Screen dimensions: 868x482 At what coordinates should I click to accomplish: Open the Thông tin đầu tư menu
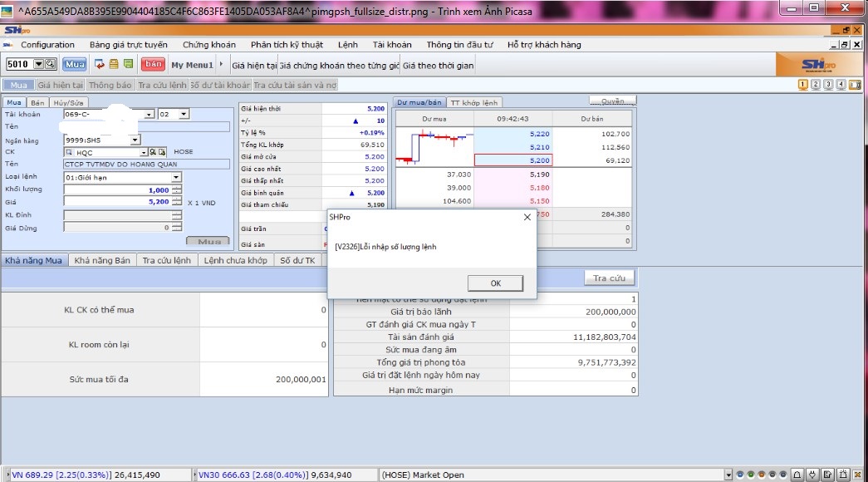pyautogui.click(x=459, y=45)
